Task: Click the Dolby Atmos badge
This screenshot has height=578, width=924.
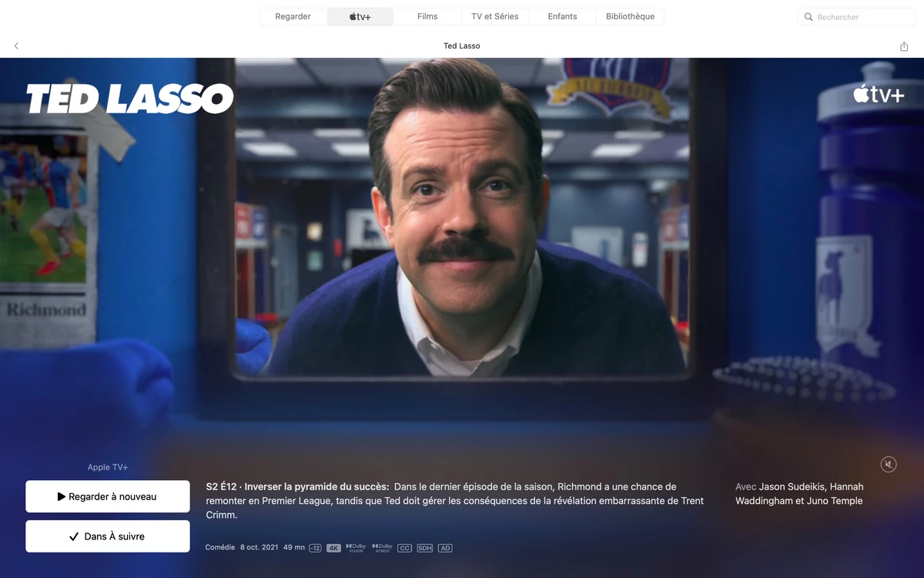Action: (x=382, y=548)
